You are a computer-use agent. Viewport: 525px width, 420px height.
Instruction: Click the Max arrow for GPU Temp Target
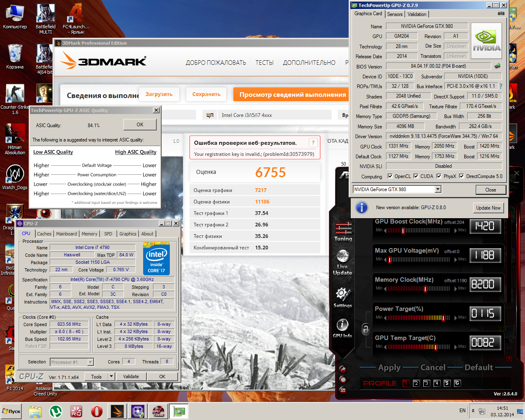(x=456, y=347)
